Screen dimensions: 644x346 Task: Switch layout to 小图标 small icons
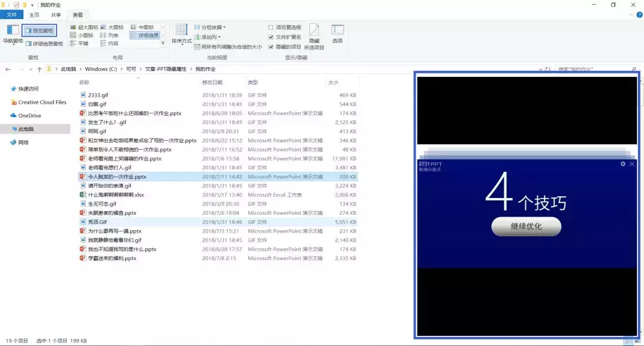pos(82,35)
